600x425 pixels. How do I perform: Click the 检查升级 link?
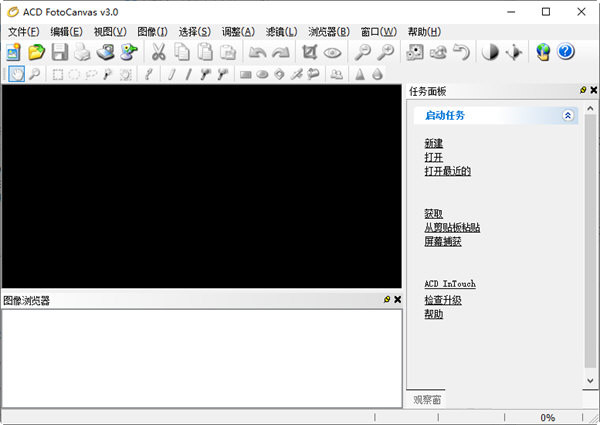click(x=443, y=300)
